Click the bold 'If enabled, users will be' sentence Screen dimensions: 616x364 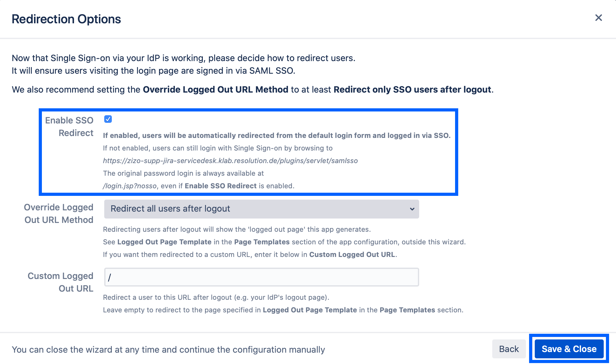coord(277,136)
